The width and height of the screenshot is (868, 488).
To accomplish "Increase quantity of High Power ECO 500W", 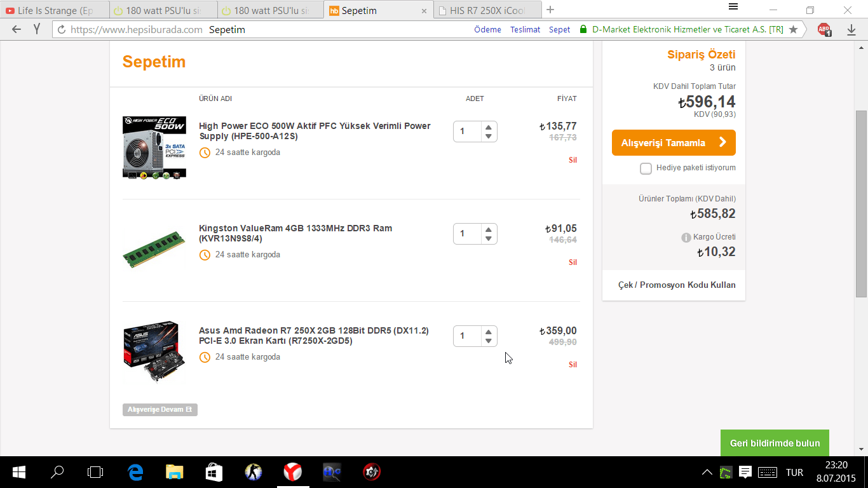I will [488, 126].
